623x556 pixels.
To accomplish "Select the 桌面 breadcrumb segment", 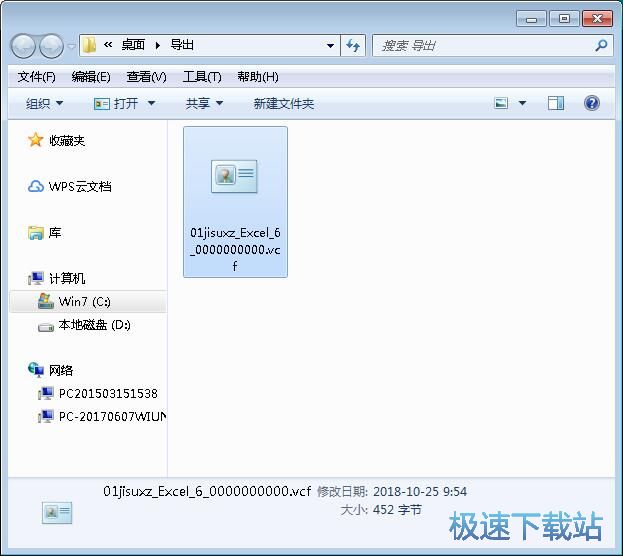I will (133, 45).
